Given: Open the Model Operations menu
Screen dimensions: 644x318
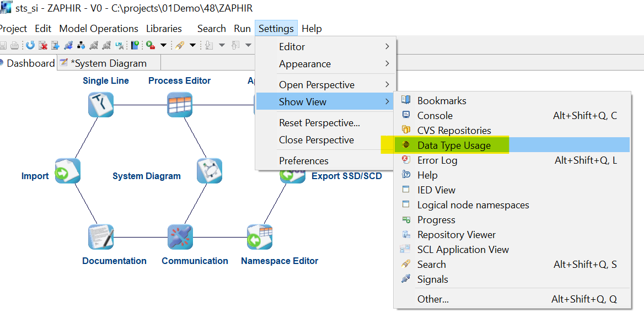Looking at the screenshot, I should 99,29.
